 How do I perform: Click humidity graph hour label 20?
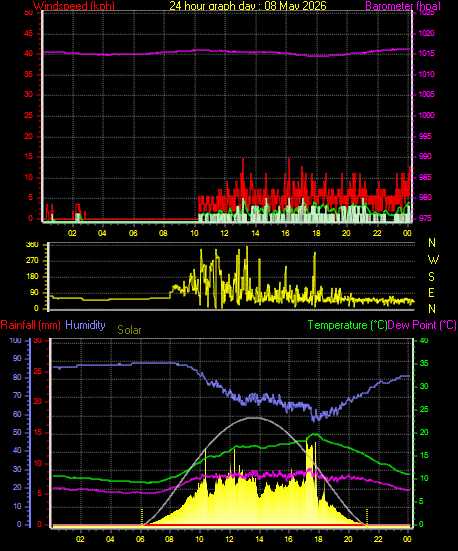(x=348, y=539)
